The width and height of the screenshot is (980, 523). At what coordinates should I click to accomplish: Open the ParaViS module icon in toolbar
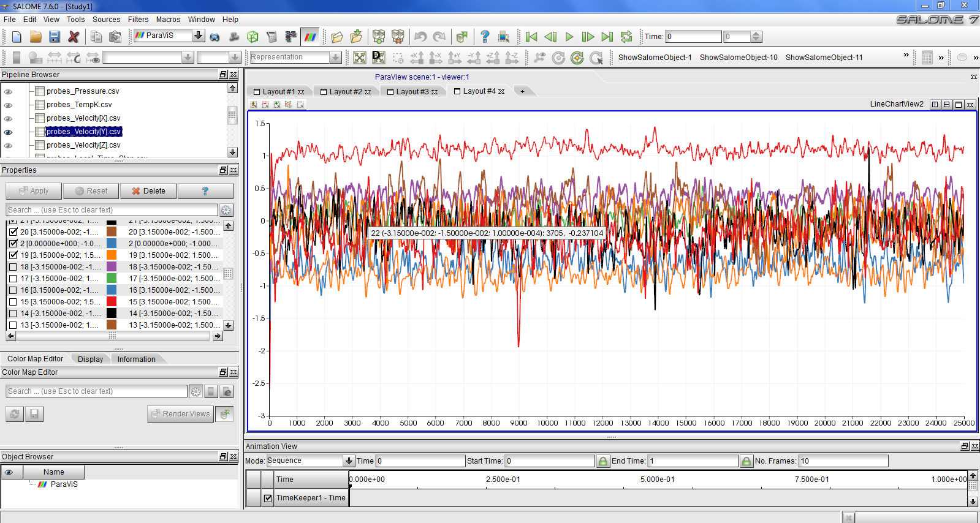311,37
